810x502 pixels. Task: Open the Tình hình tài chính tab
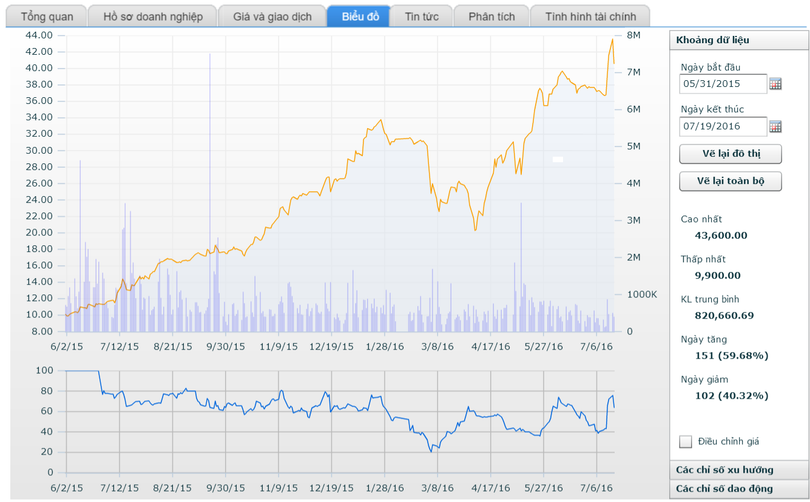pos(589,17)
